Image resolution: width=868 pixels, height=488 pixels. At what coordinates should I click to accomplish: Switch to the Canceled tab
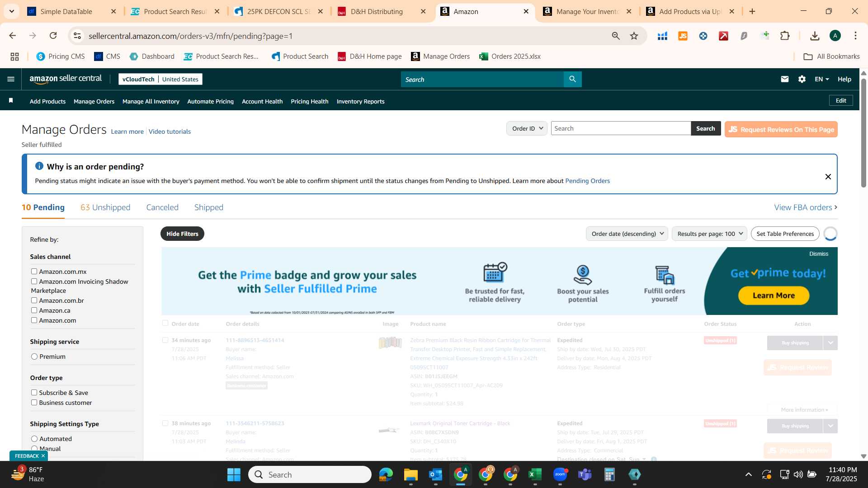point(162,207)
